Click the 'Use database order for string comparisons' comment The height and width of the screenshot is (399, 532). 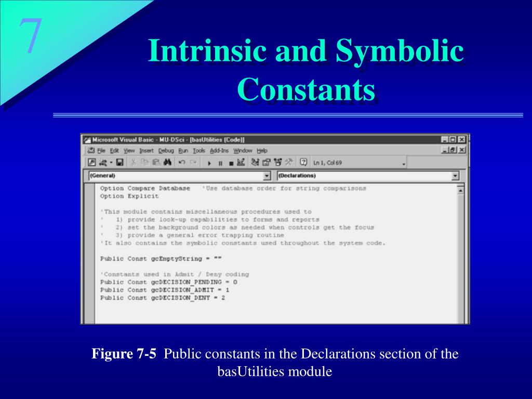(284, 188)
